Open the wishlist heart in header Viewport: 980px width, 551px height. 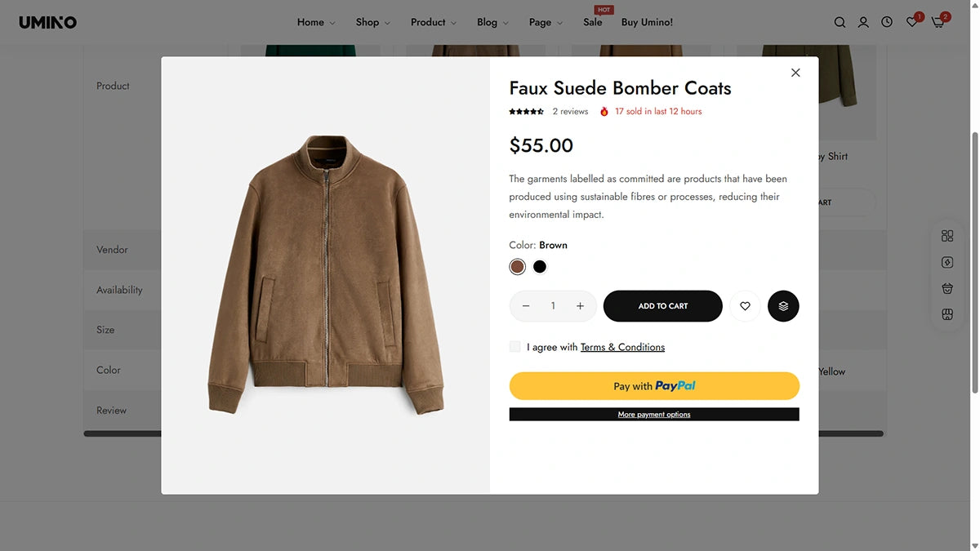coord(911,23)
